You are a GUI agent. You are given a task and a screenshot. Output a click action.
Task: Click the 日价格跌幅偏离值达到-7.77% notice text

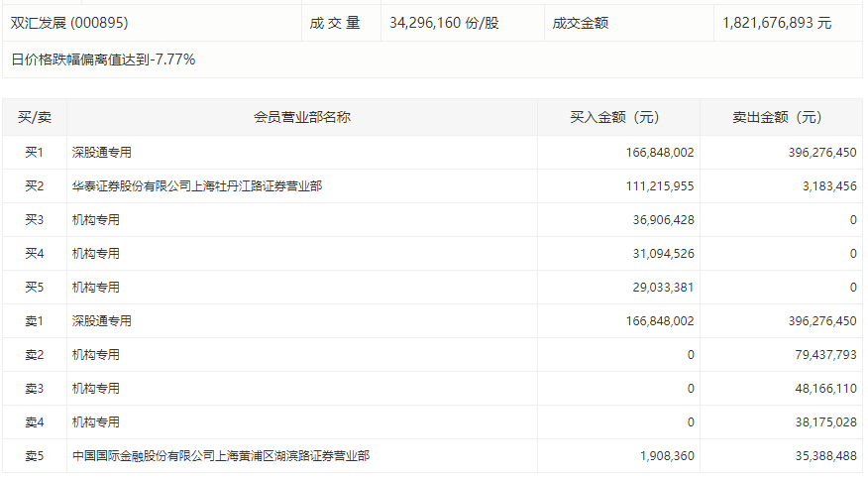click(103, 60)
